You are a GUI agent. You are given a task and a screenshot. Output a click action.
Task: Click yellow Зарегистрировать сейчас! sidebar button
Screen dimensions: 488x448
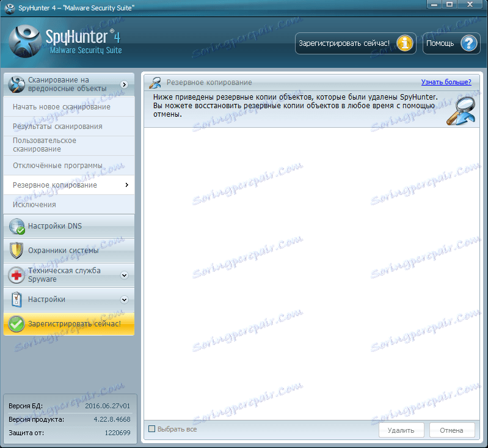[x=69, y=324]
